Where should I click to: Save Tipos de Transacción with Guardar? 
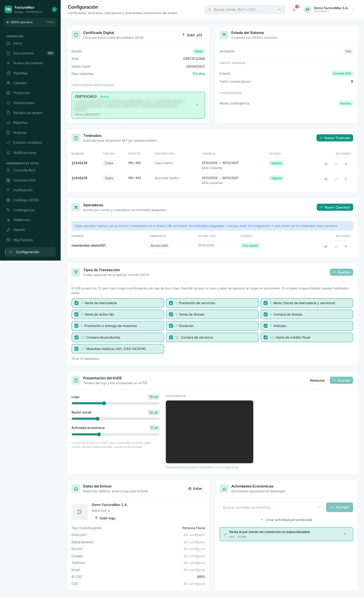pos(341,272)
